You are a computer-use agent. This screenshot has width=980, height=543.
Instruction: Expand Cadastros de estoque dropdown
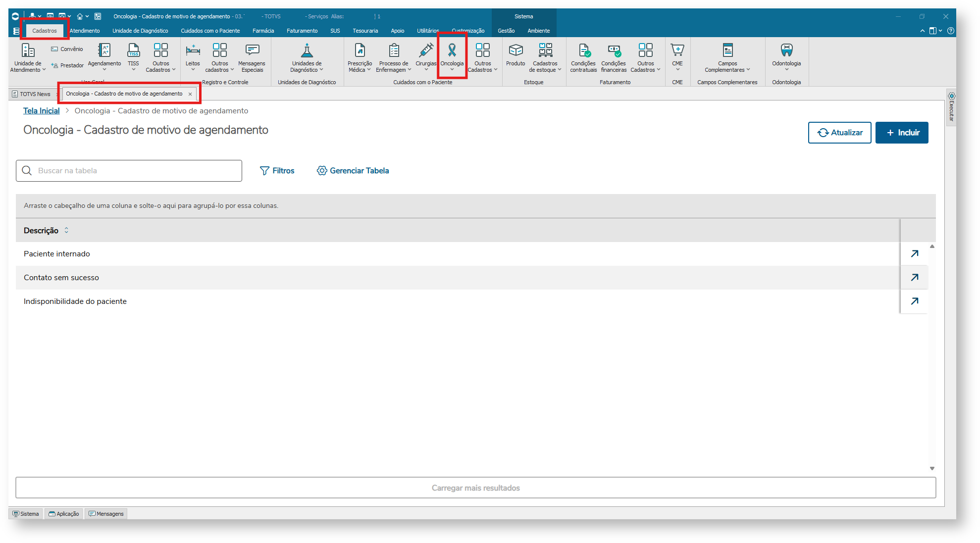coord(560,70)
